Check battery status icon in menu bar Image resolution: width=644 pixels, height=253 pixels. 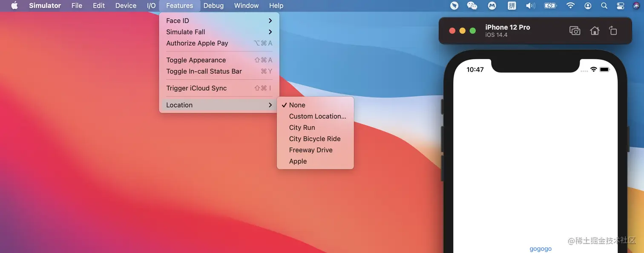click(x=550, y=6)
